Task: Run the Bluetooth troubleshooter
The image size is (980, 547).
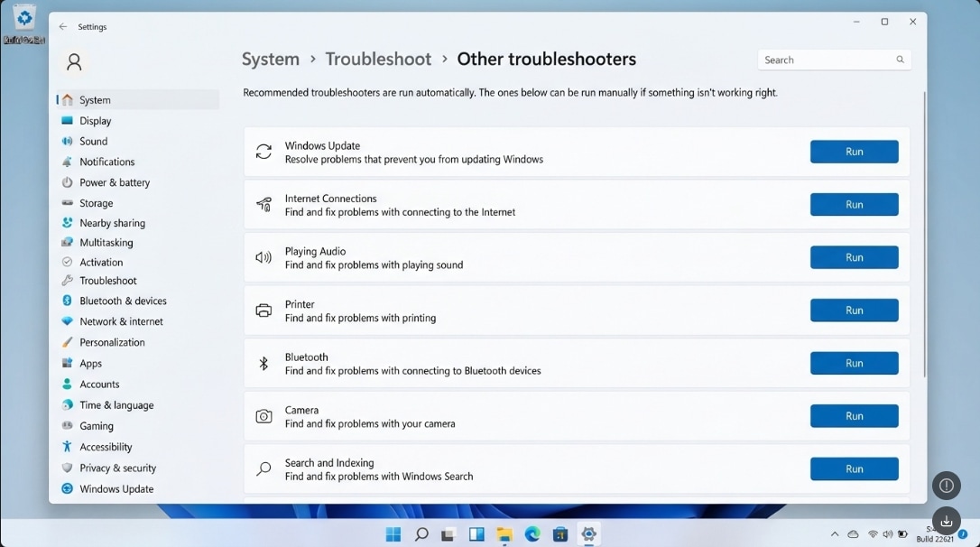Action: point(855,363)
